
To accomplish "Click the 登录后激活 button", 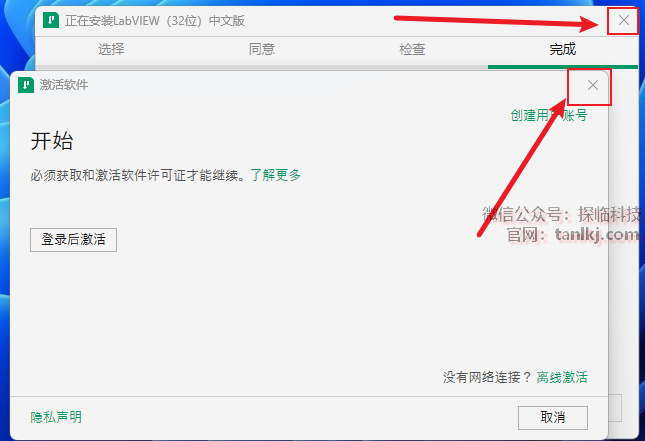I will (x=73, y=240).
